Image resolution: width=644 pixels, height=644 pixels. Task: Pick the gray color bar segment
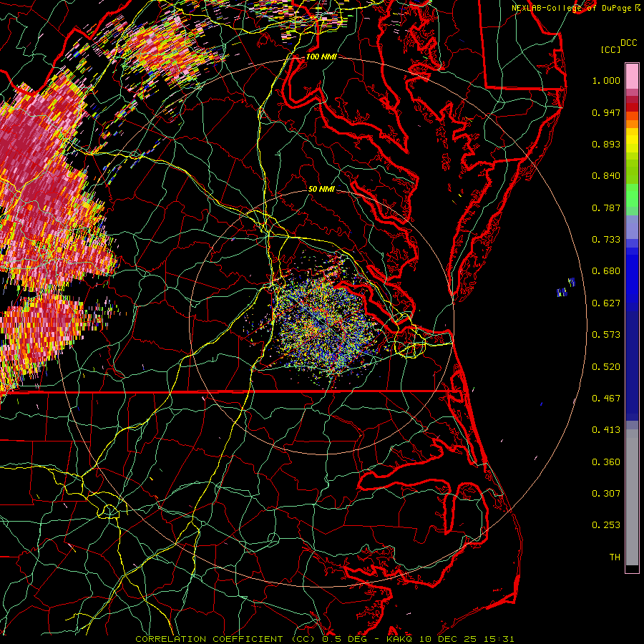click(632, 497)
